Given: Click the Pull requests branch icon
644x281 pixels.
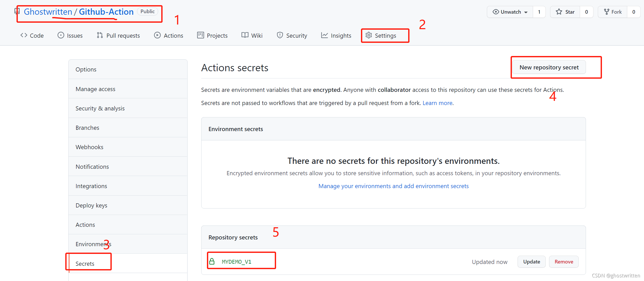Looking at the screenshot, I should pos(100,35).
